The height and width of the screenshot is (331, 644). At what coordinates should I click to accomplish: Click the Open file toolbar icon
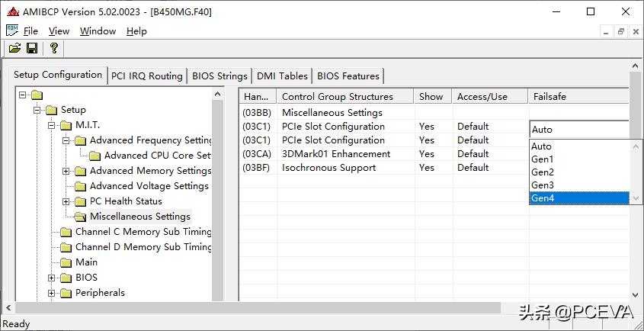tap(14, 48)
